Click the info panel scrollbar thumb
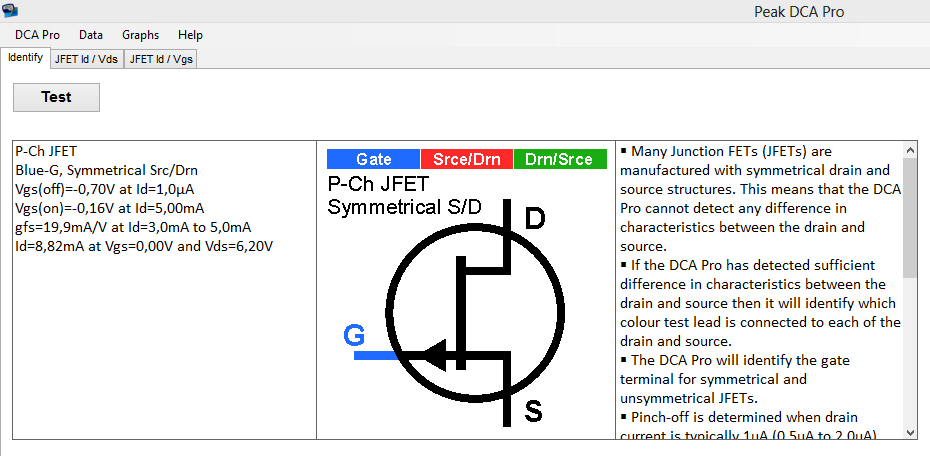The image size is (930, 456). click(x=909, y=217)
